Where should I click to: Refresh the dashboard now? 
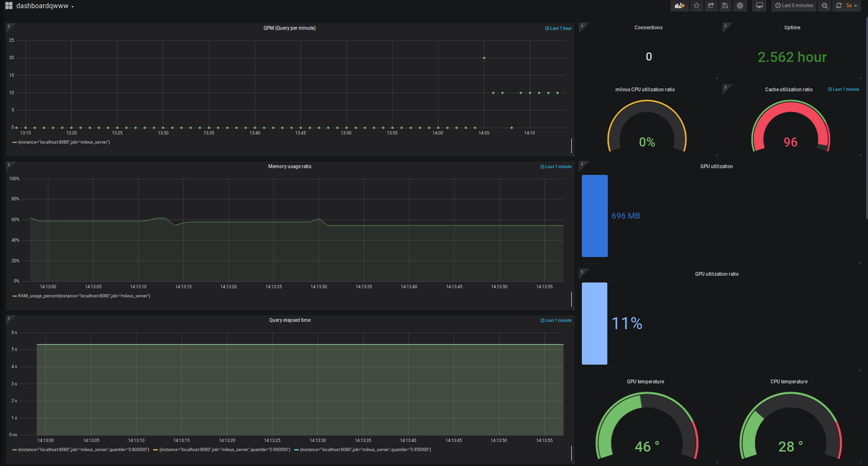pyautogui.click(x=839, y=6)
